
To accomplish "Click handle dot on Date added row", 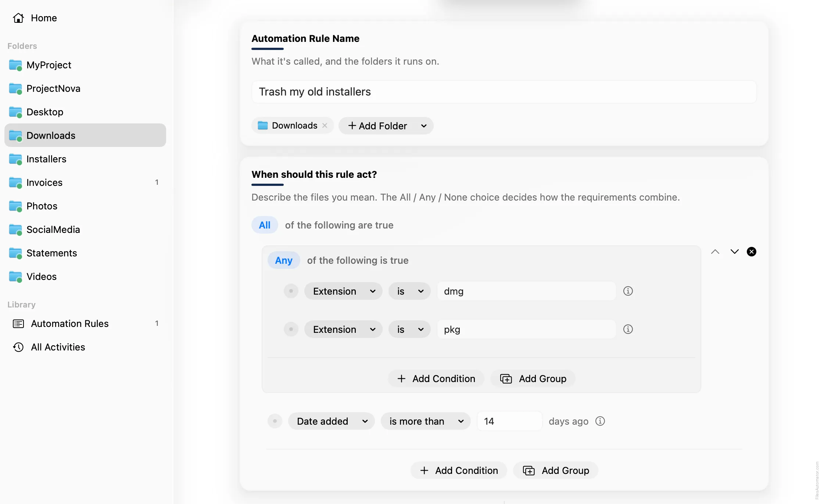I will pos(275,421).
